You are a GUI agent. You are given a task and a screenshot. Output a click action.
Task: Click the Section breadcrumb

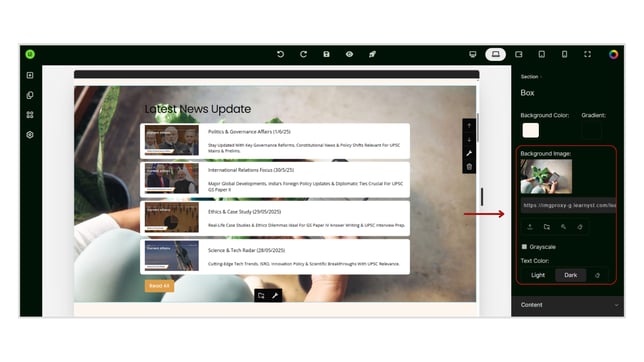(x=529, y=77)
